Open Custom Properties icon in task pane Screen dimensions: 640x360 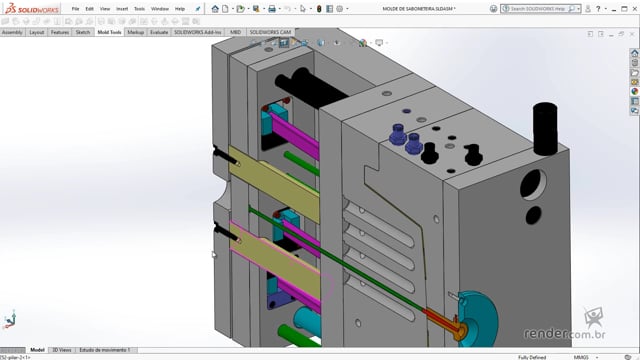[x=634, y=101]
